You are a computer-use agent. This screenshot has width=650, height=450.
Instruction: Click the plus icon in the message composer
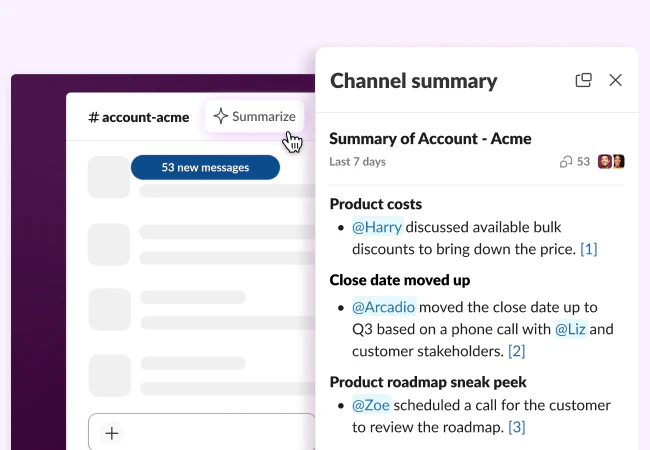[x=112, y=433]
